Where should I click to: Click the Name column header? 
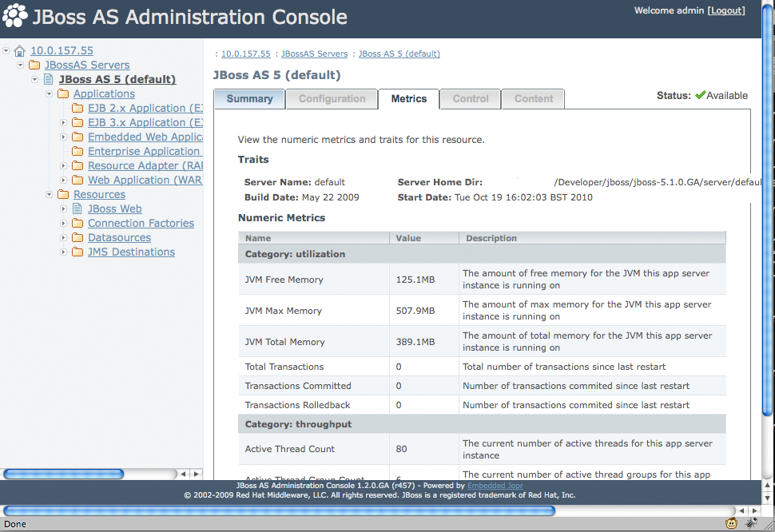pyautogui.click(x=314, y=238)
